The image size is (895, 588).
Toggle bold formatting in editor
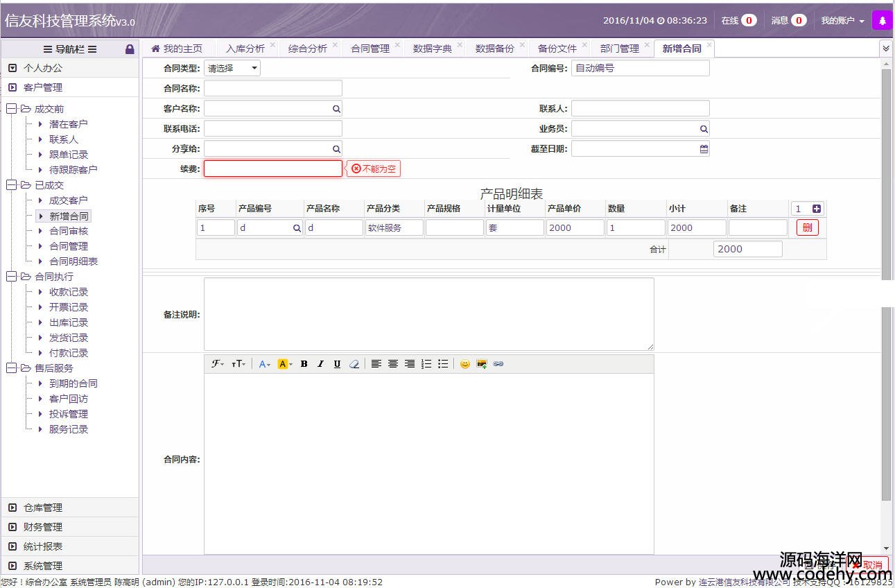click(304, 364)
